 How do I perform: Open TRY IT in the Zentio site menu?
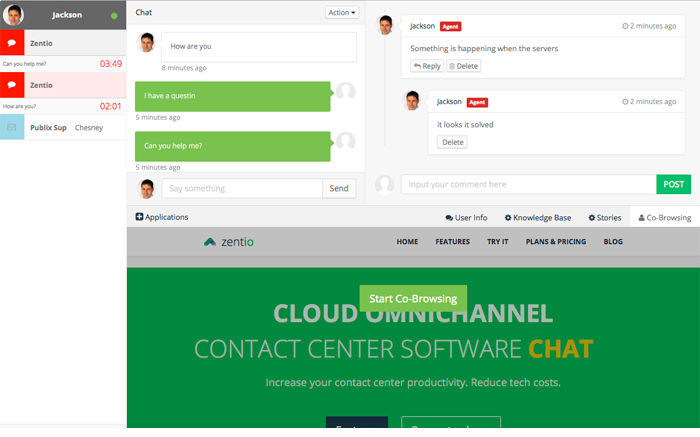click(498, 241)
